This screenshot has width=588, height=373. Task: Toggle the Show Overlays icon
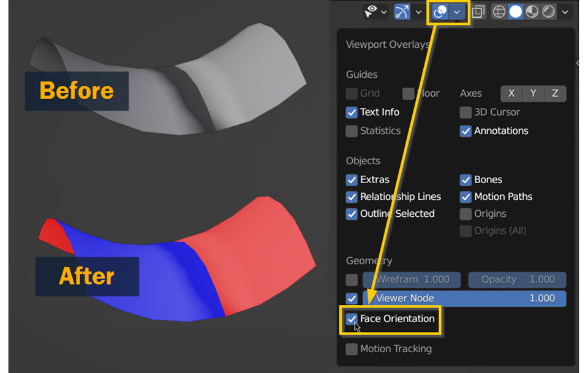(440, 11)
